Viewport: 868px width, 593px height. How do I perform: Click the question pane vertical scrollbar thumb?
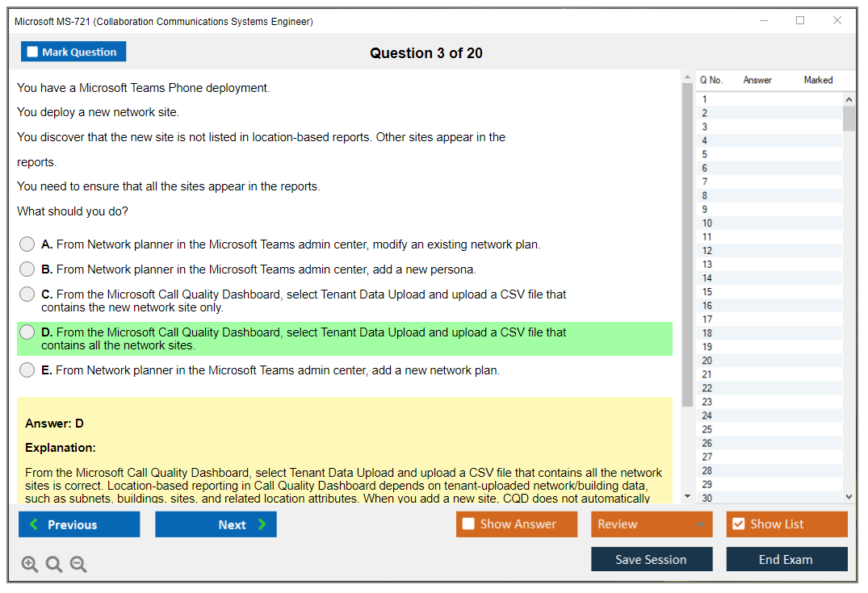[x=687, y=245]
